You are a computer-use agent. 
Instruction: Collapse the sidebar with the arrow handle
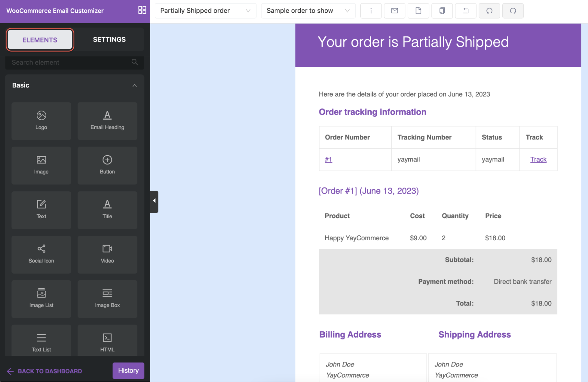tap(154, 202)
